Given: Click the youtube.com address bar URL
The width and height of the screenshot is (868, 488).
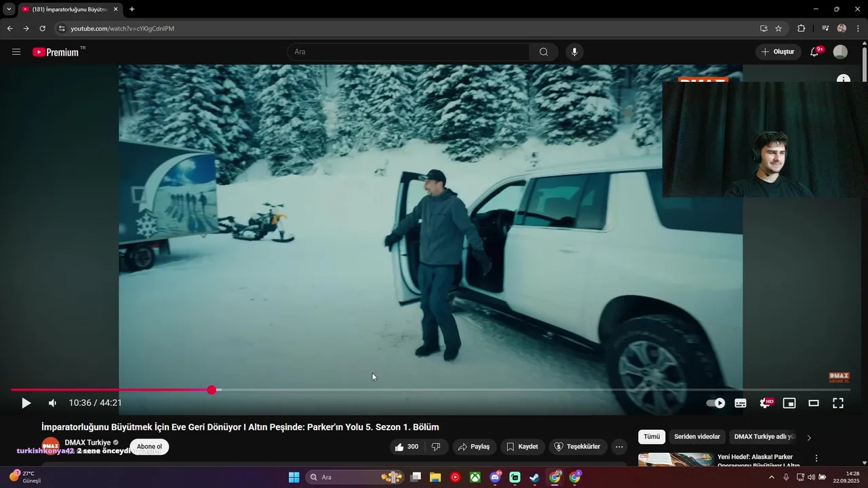Looking at the screenshot, I should tap(123, 28).
